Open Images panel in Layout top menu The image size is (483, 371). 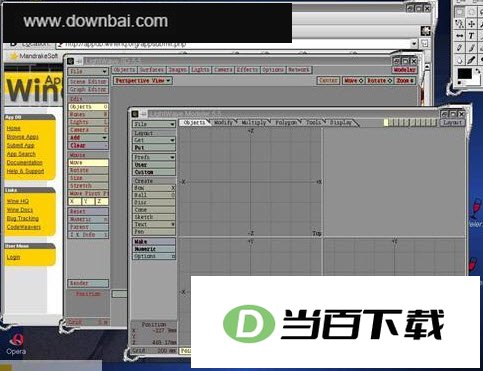click(177, 70)
